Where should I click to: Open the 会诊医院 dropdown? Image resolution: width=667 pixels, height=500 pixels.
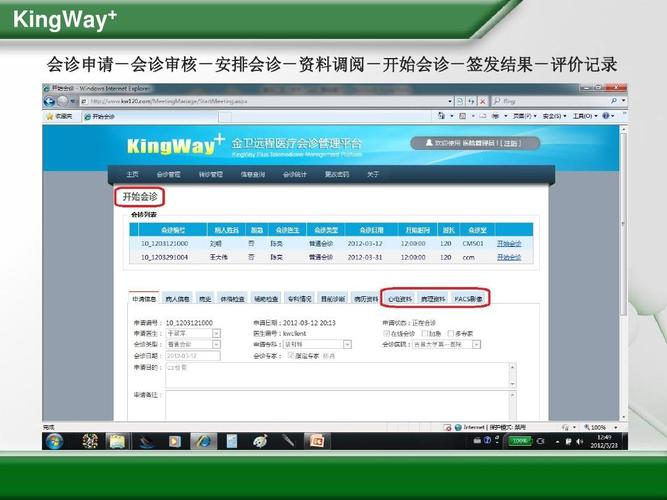point(476,344)
